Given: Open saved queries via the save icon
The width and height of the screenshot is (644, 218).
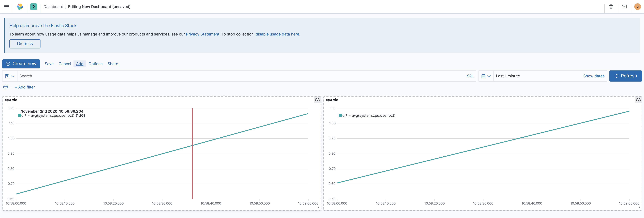Looking at the screenshot, I should 7,76.
